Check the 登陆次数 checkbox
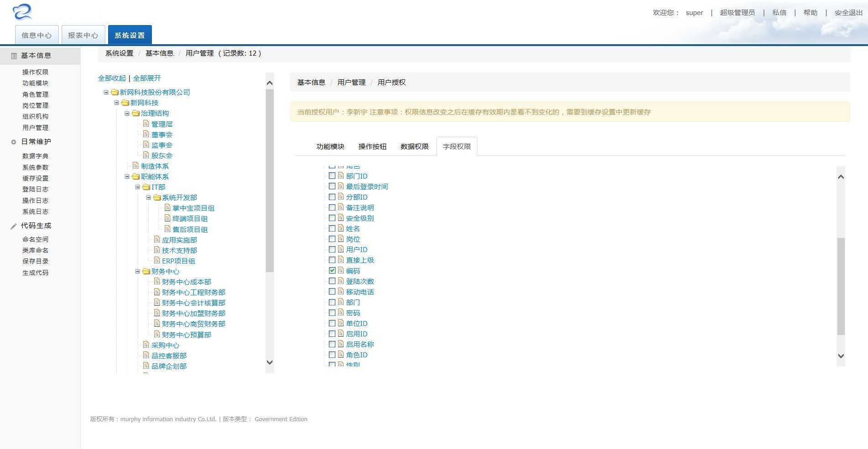 (332, 281)
